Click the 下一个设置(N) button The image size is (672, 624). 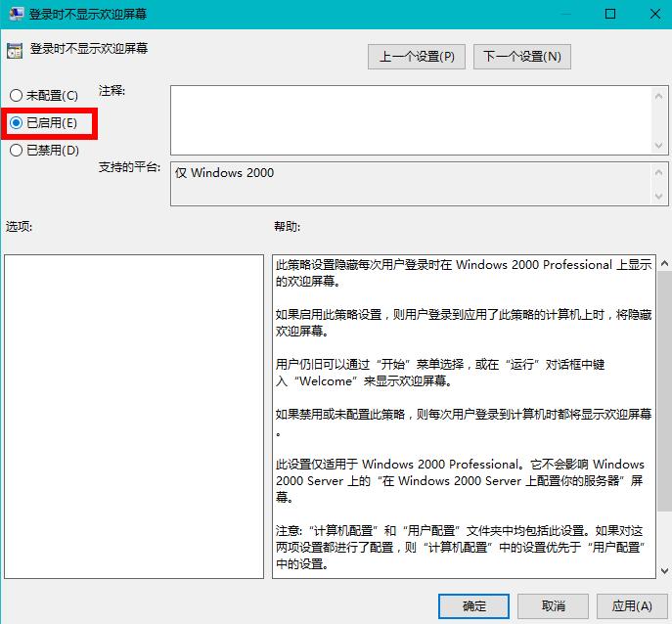click(522, 57)
